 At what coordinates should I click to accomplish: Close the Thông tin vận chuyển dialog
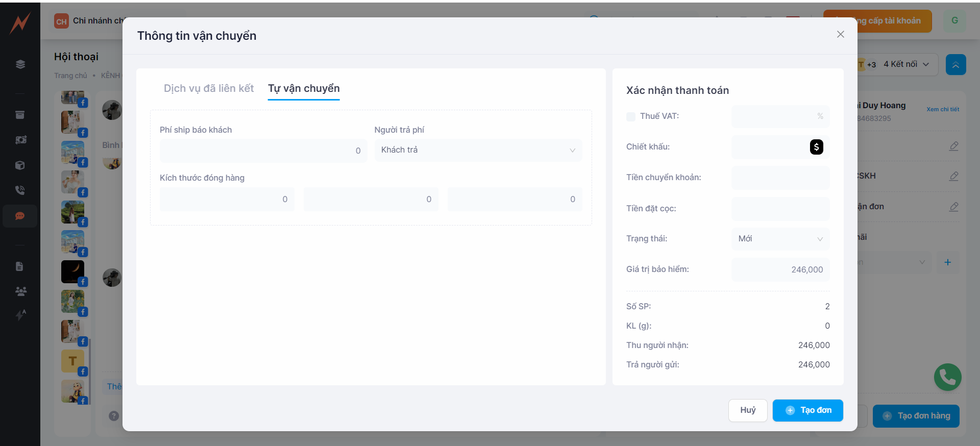point(840,34)
